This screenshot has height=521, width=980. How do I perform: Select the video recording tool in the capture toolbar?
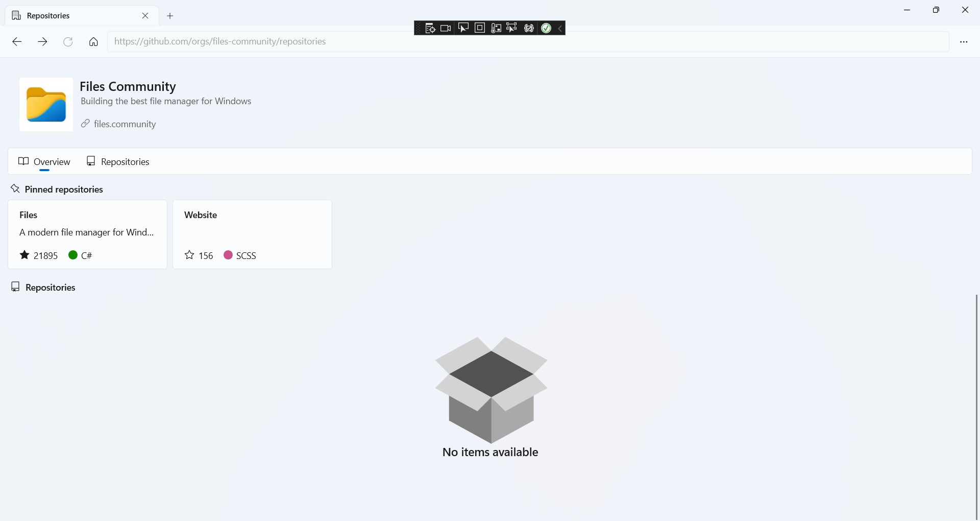[x=446, y=28]
